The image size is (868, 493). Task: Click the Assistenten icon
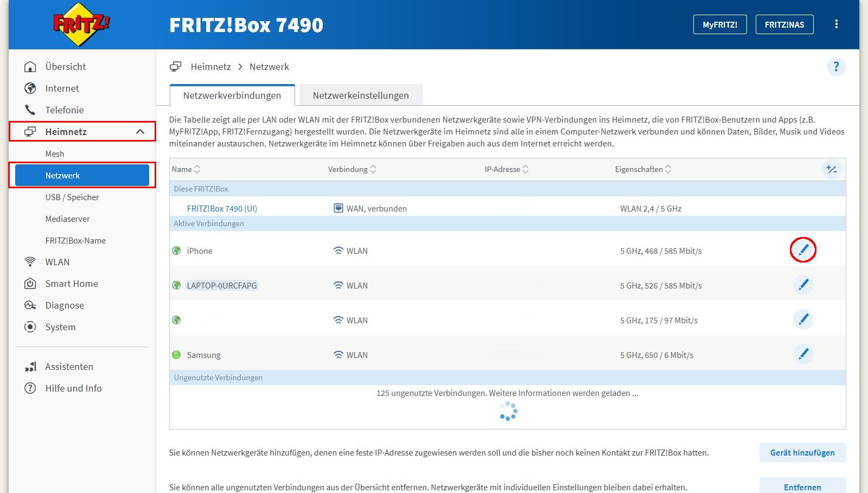point(30,367)
